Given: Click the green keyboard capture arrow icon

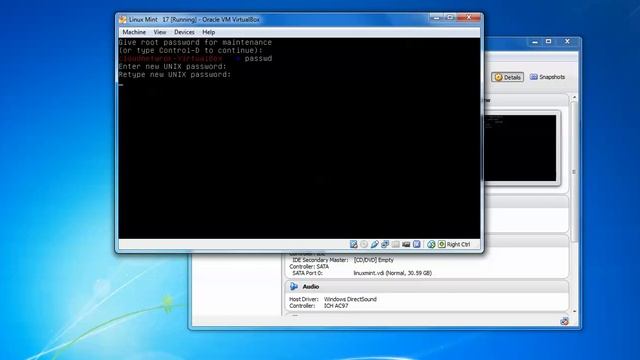Looking at the screenshot, I should 442,244.
